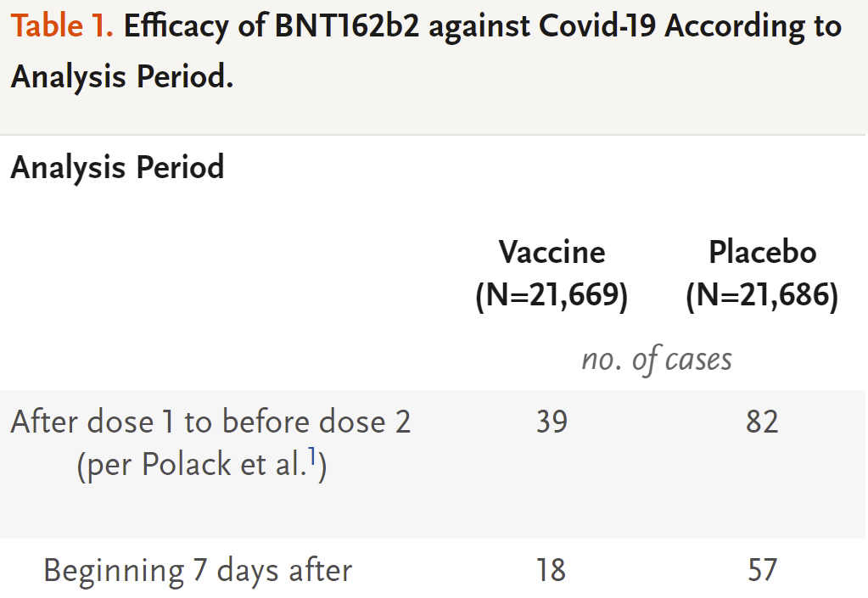The image size is (868, 598).
Task: Click the italic "no. of cases" subheading
Action: (x=657, y=360)
